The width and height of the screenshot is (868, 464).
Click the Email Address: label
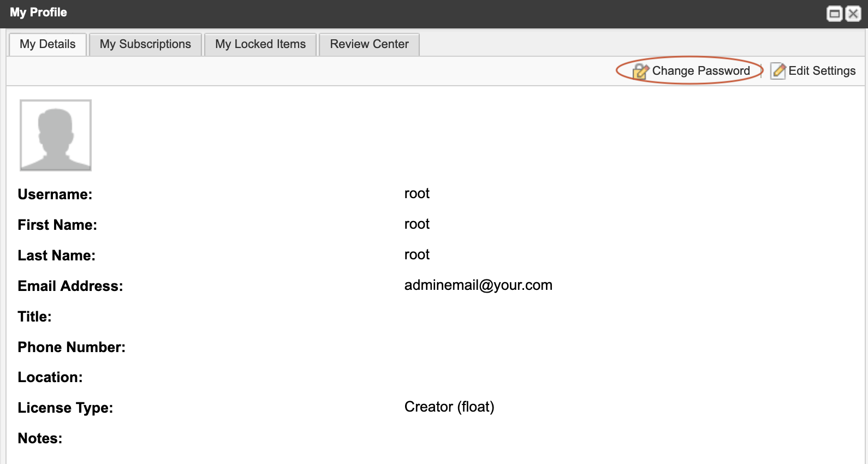[70, 286]
